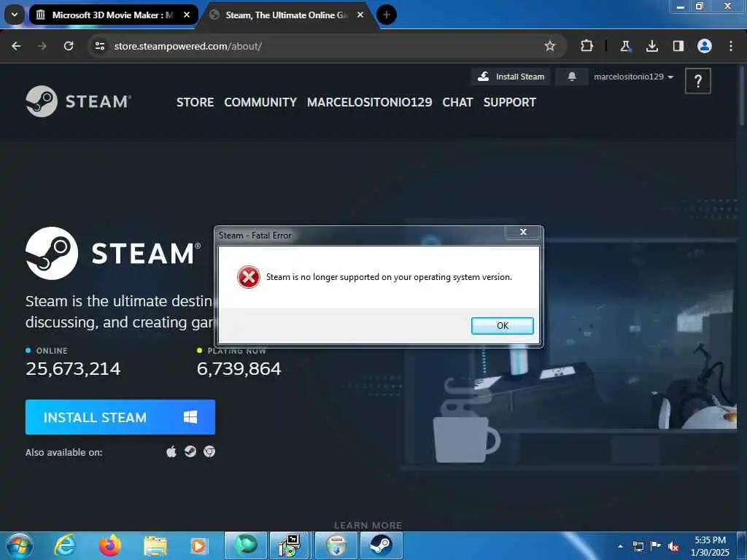Expand the tab search dropdown arrow
Image resolution: width=747 pixels, height=560 pixels.
tap(15, 15)
